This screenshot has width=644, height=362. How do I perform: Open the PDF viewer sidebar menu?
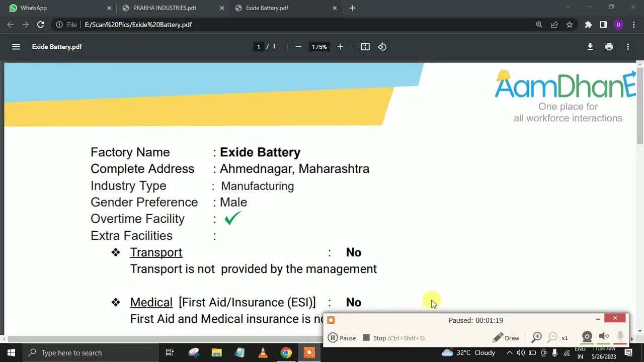(x=16, y=47)
